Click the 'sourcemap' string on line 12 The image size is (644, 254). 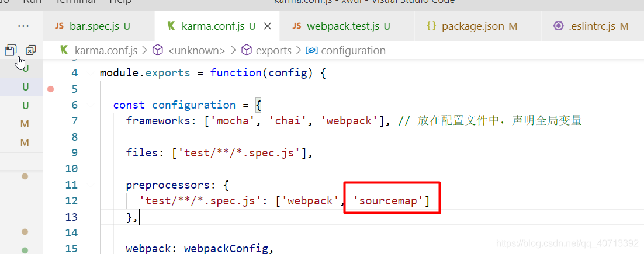(388, 201)
